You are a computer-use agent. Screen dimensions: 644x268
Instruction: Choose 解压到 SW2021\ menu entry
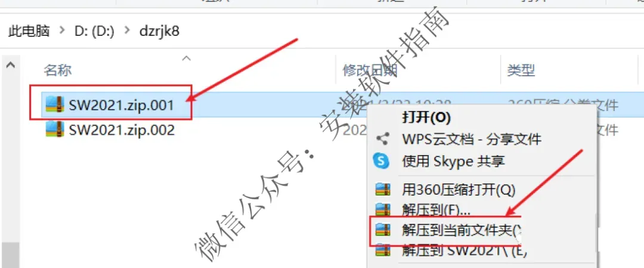click(464, 250)
